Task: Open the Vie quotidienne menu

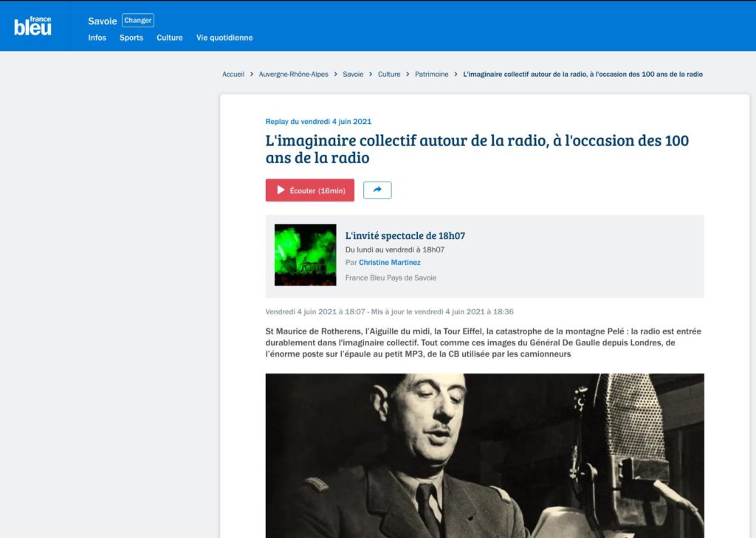Action: 224,38
